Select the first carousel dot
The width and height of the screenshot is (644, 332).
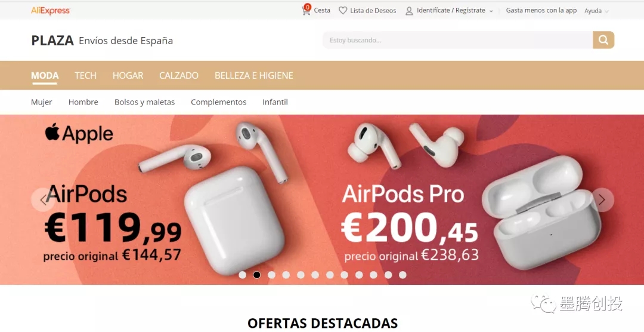pyautogui.click(x=242, y=275)
